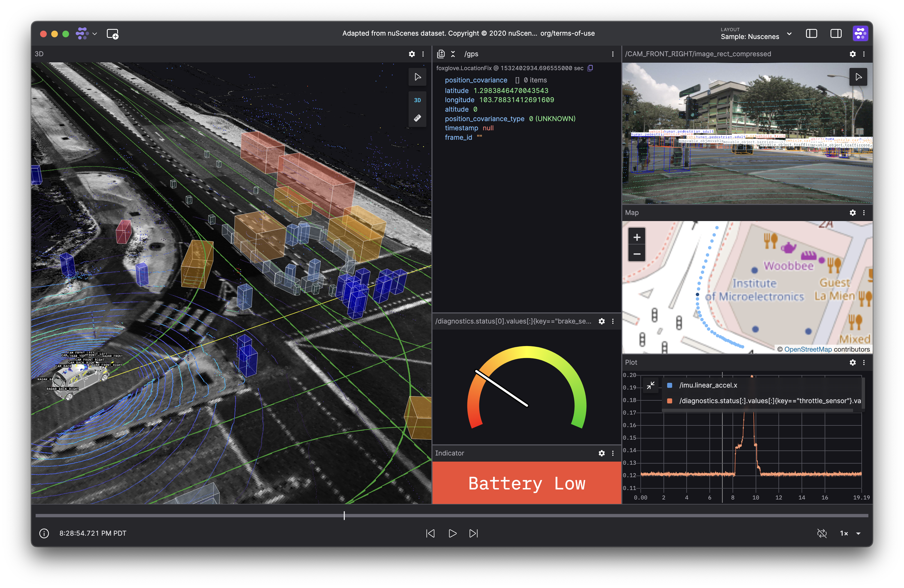
Task: Collapse all fields in /gps raw messages panel
Action: 453,54
